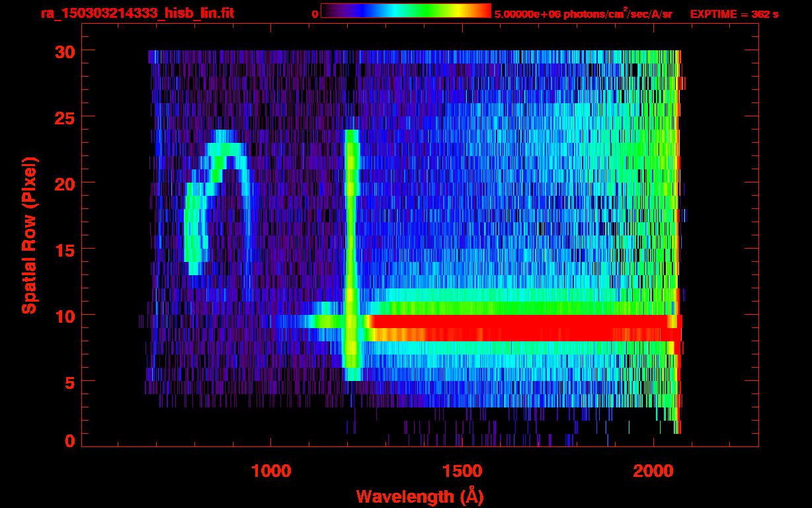
Task: Click the color bar minimum label 0
Action: pyautogui.click(x=315, y=14)
